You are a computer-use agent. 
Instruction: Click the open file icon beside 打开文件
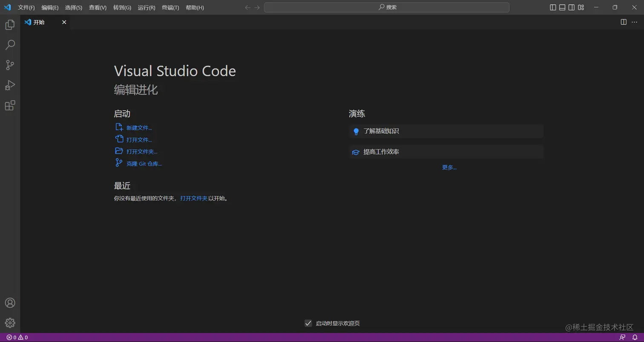click(119, 139)
